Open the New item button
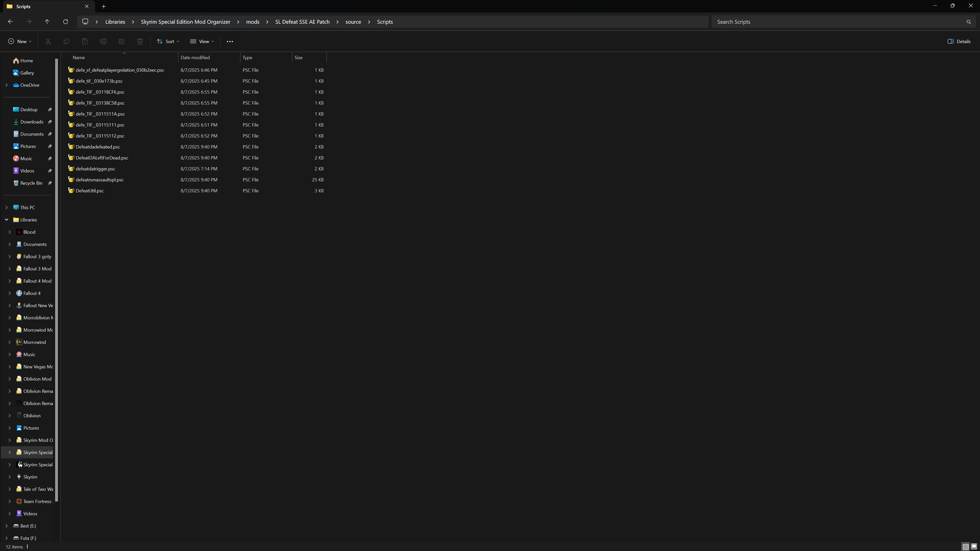The height and width of the screenshot is (551, 980). click(20, 41)
